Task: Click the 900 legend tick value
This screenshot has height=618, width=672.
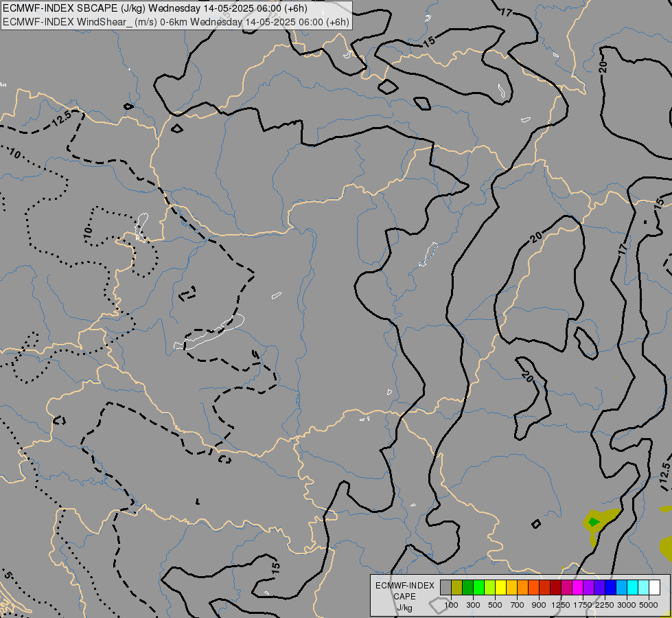Action: (x=539, y=605)
